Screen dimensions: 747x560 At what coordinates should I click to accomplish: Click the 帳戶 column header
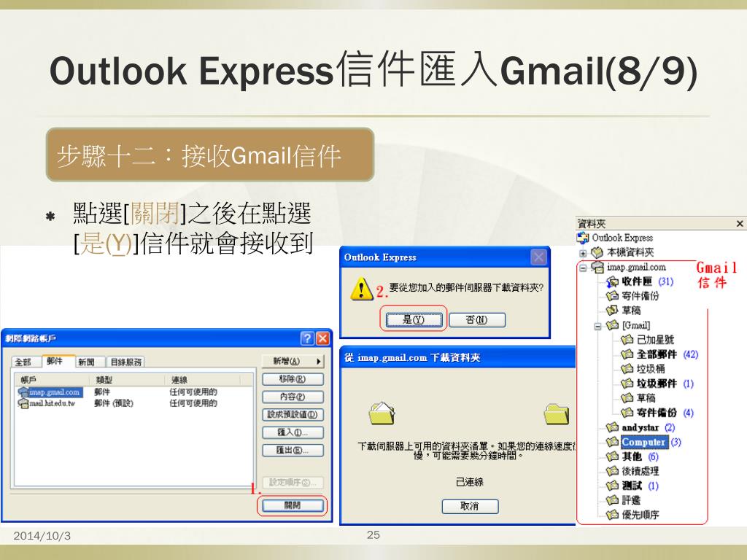pyautogui.click(x=53, y=380)
